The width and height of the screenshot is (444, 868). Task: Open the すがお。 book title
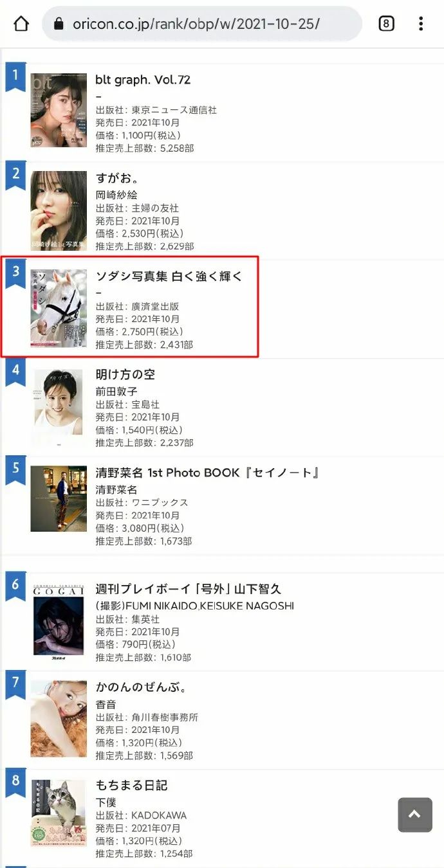tap(118, 178)
